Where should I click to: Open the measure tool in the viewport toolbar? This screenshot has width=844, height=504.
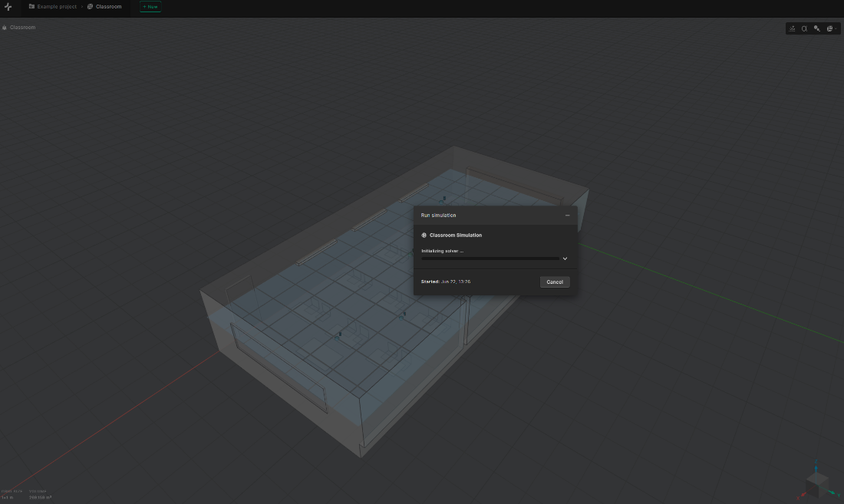point(792,28)
